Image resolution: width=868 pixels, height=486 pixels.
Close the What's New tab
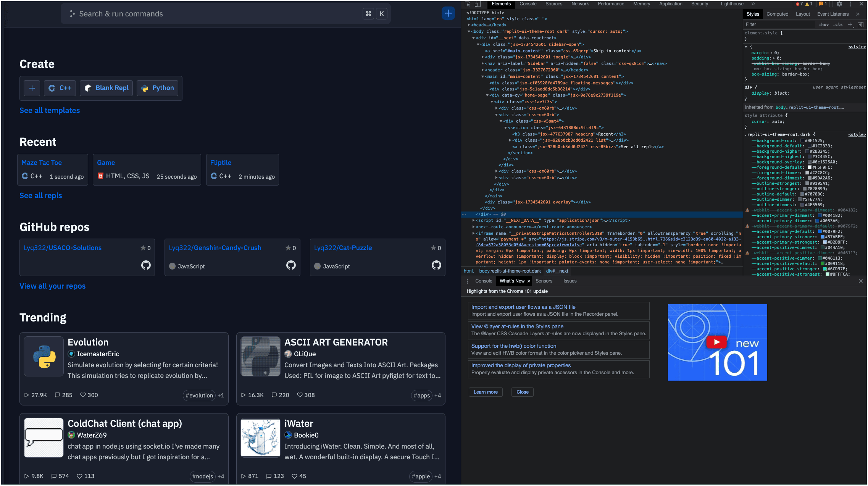[x=529, y=281]
